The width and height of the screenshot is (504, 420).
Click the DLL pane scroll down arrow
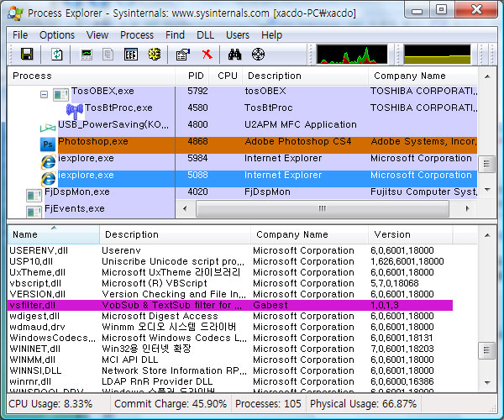(x=487, y=382)
